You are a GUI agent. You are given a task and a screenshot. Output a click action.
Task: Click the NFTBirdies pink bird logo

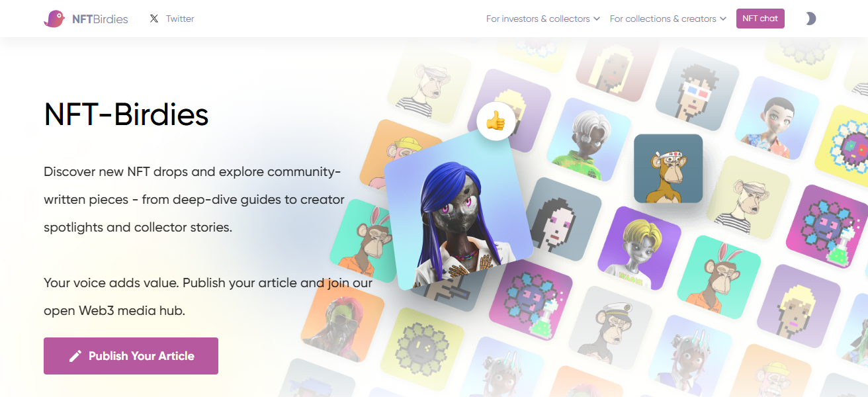54,19
